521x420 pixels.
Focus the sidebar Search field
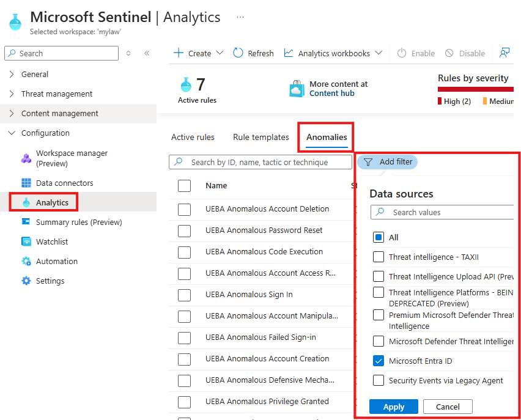(62, 53)
